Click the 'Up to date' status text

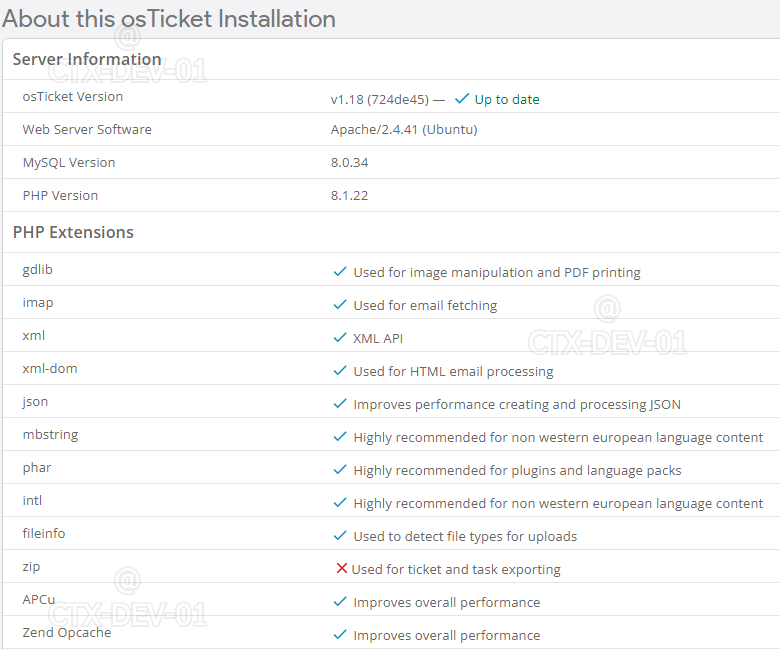point(507,99)
